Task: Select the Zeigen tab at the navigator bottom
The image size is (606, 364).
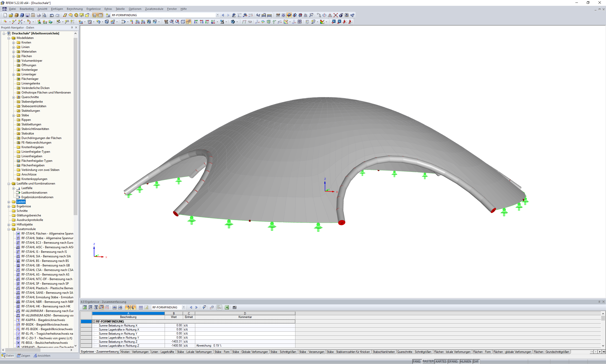Action: [23, 355]
